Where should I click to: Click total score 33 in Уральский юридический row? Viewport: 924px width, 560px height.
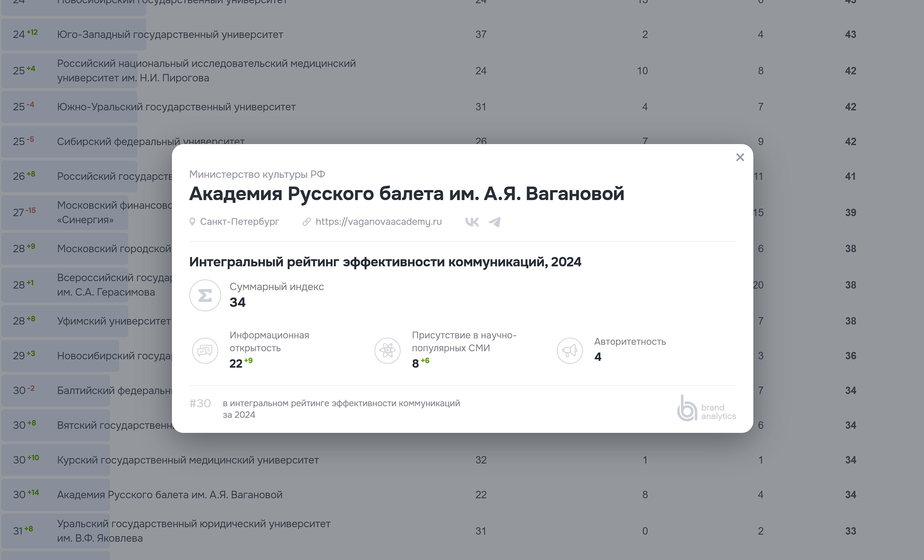[850, 531]
